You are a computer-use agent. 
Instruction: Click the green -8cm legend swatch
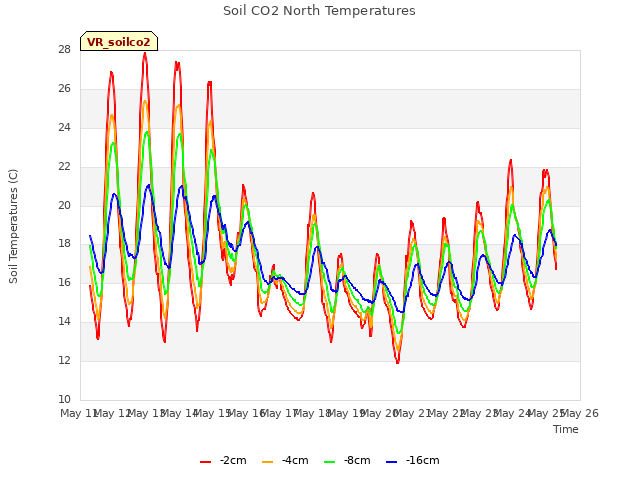pyautogui.click(x=329, y=462)
